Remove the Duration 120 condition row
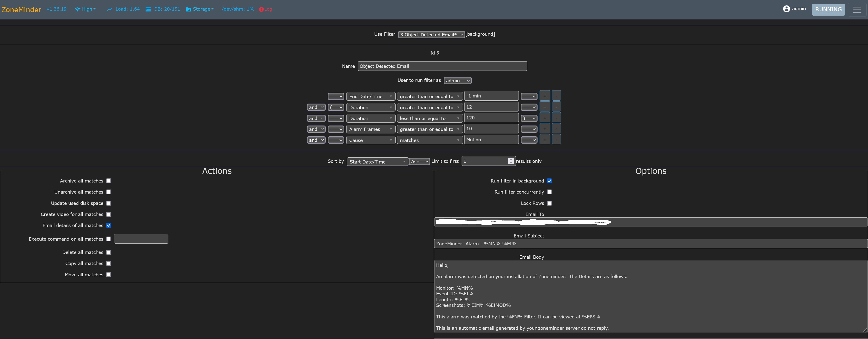This screenshot has width=868, height=339. pyautogui.click(x=556, y=118)
